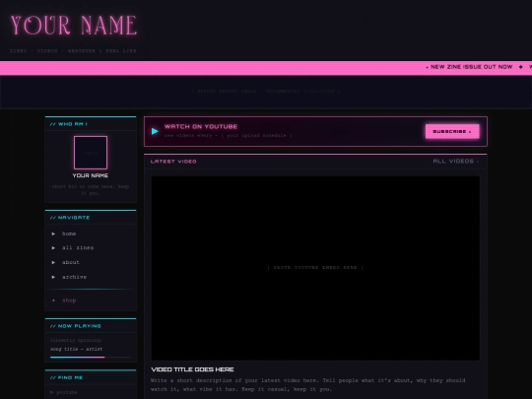Click the arrow icon beside home

(53, 233)
